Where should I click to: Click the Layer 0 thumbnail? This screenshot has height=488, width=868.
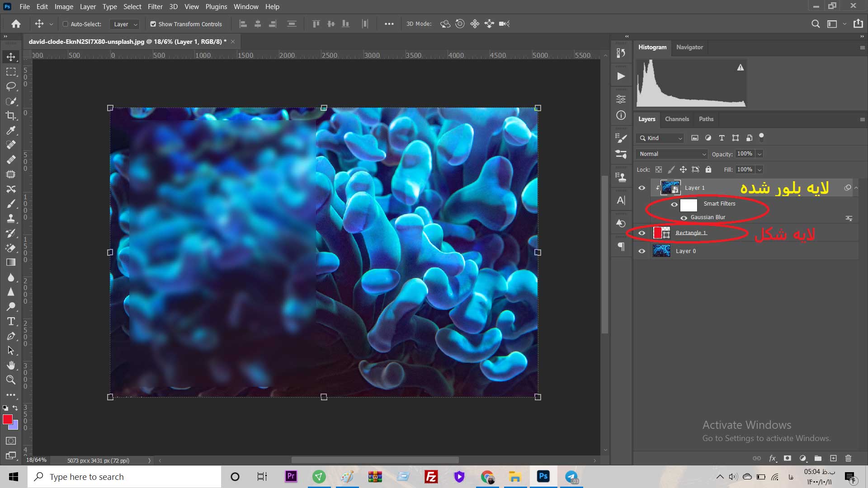point(661,251)
